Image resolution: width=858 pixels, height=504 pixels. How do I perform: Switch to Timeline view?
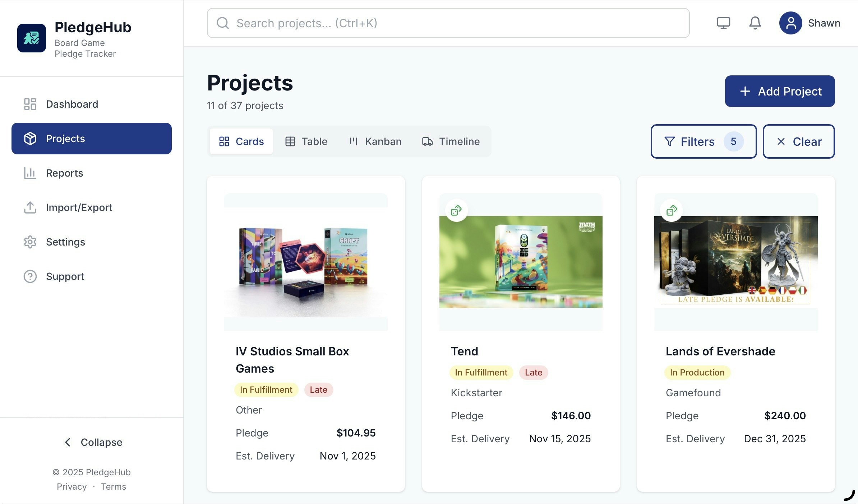click(x=451, y=141)
